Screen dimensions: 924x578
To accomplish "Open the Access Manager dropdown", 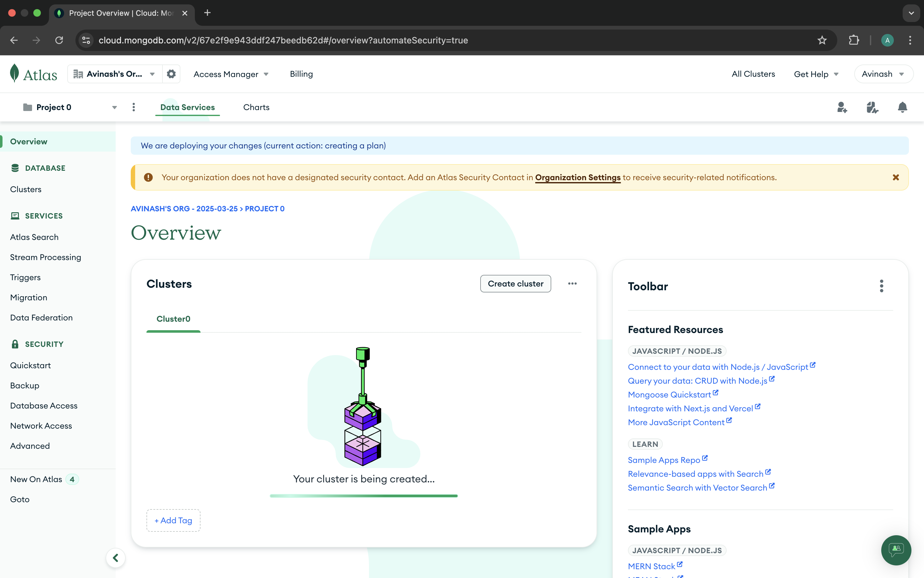I will pyautogui.click(x=231, y=74).
